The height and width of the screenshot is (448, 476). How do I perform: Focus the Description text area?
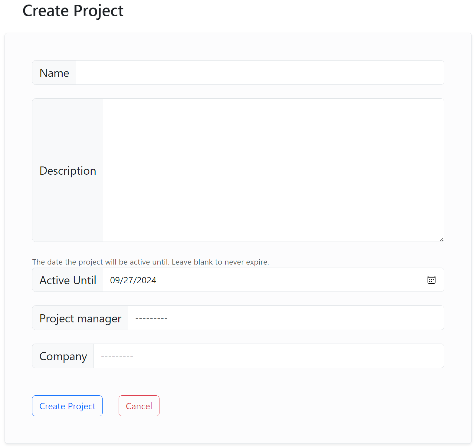[x=273, y=170]
